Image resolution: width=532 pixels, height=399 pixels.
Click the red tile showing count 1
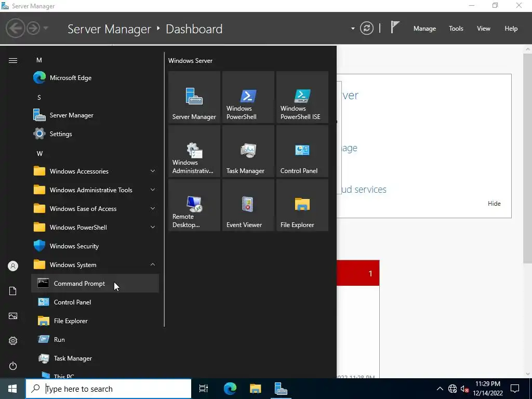coord(358,273)
